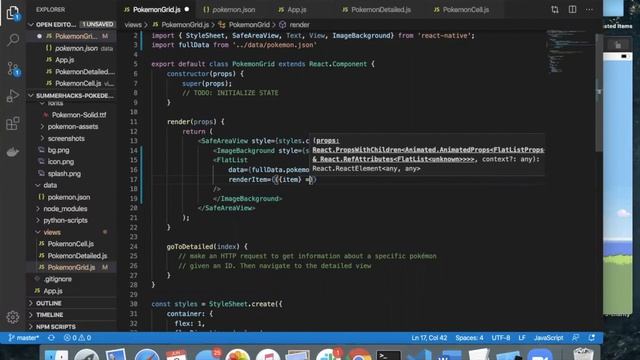Collapse the views folder
Image resolution: width=640 pixels, height=360 pixels.
52,232
